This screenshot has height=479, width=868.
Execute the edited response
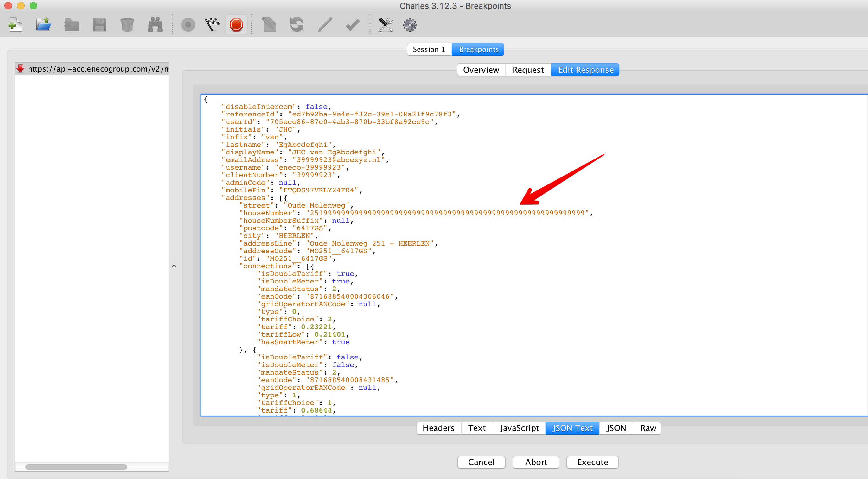pos(592,462)
